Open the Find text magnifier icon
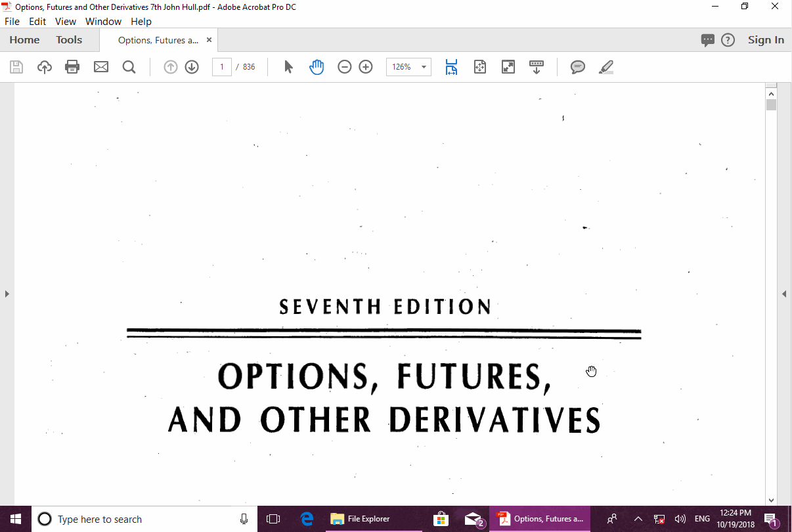The width and height of the screenshot is (792, 532). click(129, 67)
